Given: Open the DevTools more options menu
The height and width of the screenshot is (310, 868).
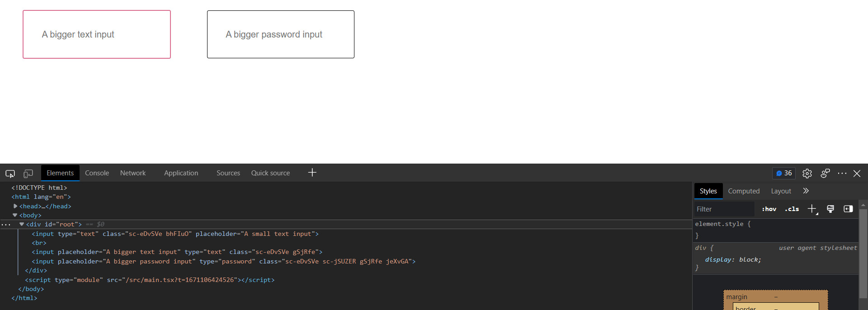Looking at the screenshot, I should (842, 174).
